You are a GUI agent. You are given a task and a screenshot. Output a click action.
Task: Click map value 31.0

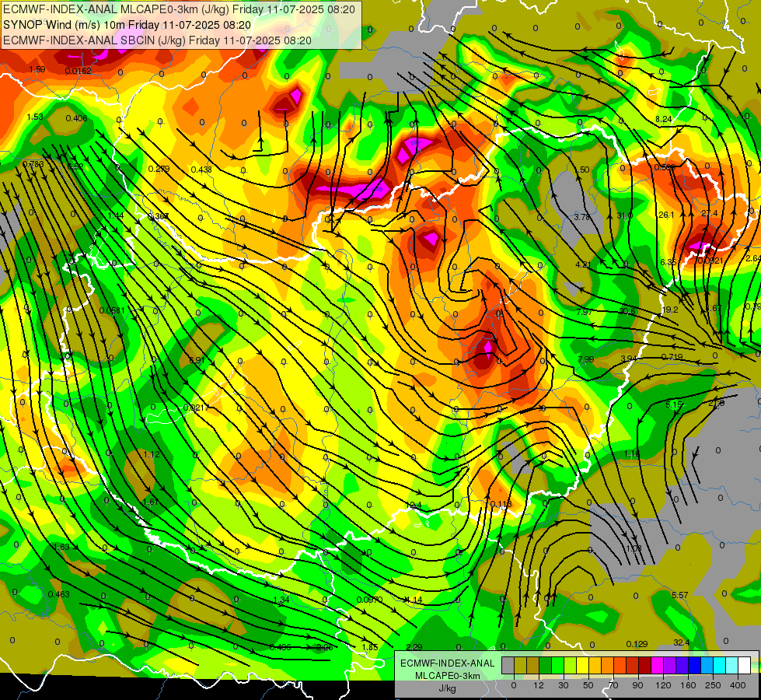click(625, 215)
